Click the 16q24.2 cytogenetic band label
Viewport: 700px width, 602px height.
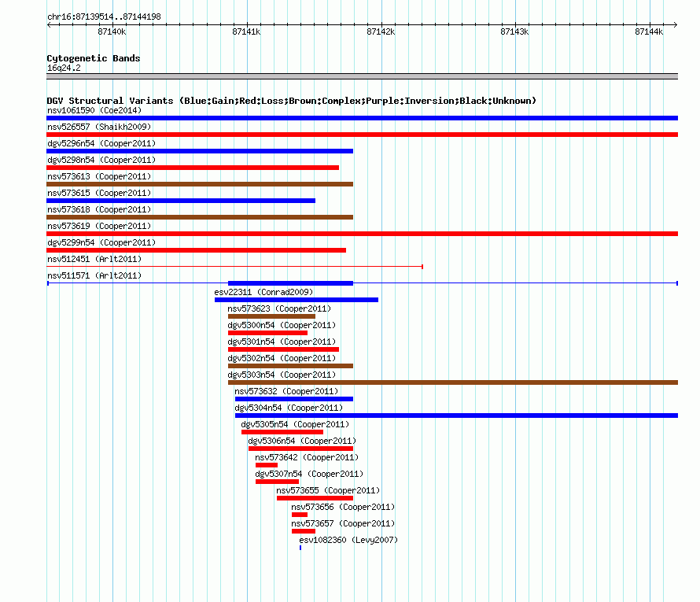[x=64, y=68]
